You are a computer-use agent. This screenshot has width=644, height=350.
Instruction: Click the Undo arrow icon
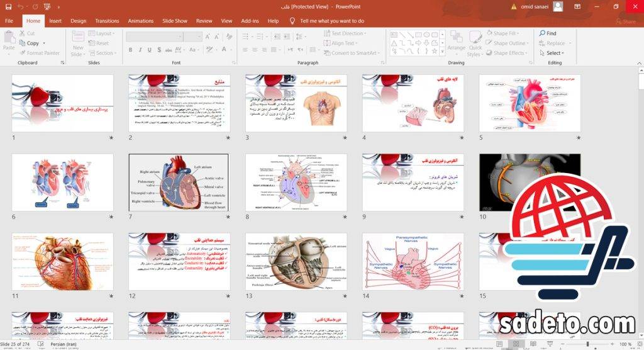click(x=21, y=6)
